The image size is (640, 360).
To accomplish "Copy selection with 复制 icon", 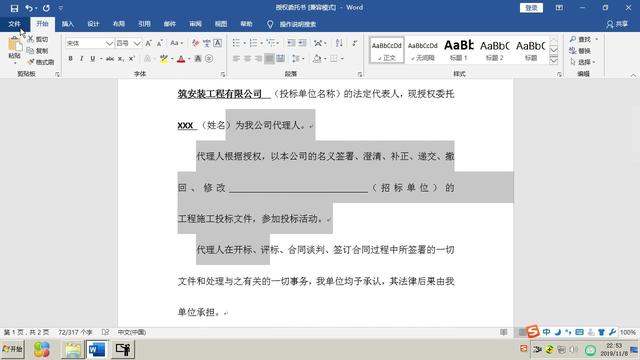I will coord(30,51).
